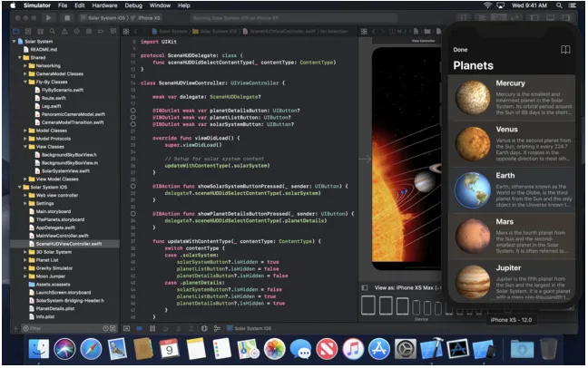Toggle recent files filter in navigator
Viewport: 588px width, 368px height.
tap(106, 328)
